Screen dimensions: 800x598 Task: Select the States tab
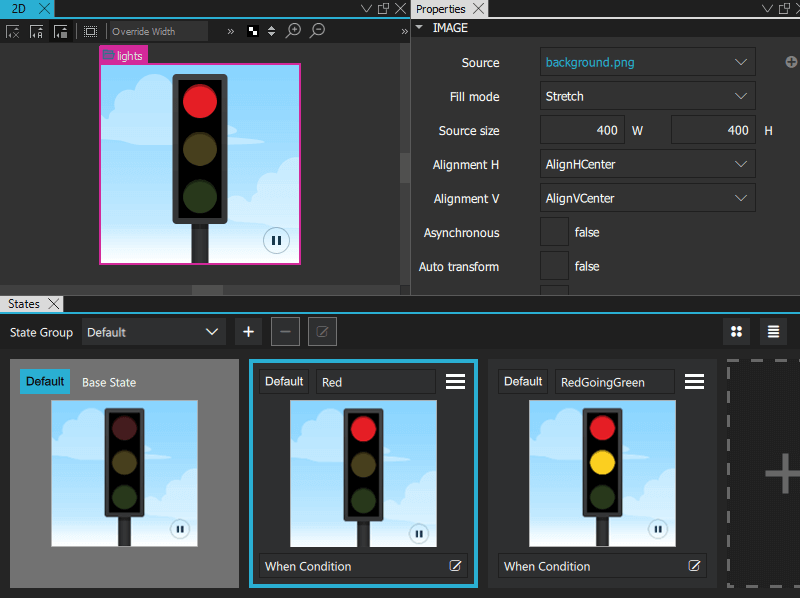pos(24,303)
